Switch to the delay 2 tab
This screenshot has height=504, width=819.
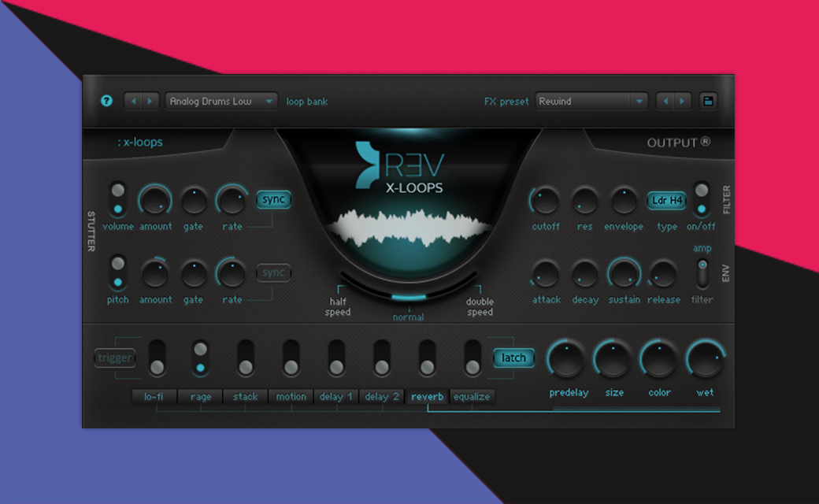tap(382, 396)
